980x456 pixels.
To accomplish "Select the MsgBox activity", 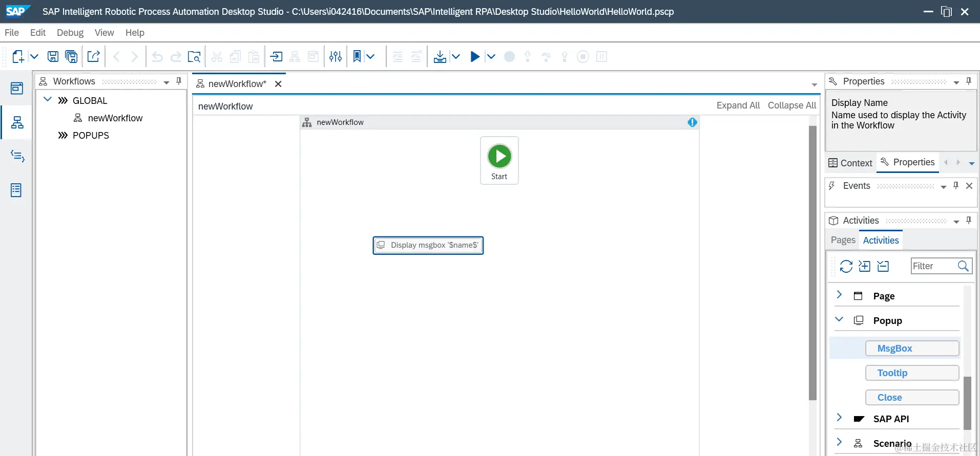I will [912, 349].
